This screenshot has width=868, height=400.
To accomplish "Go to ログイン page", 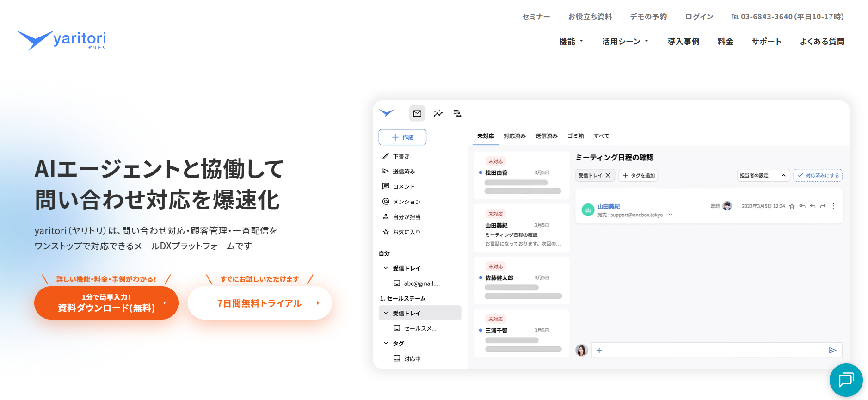I will (699, 17).
